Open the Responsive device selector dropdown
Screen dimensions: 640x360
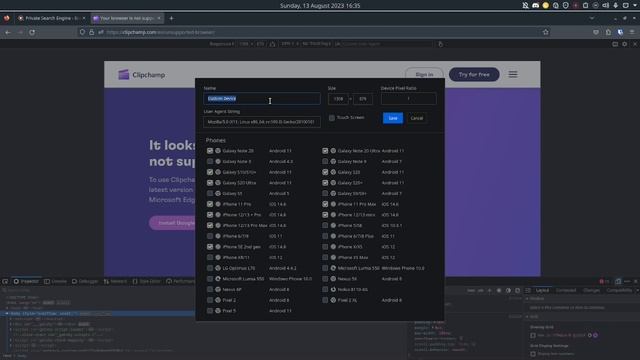coord(222,44)
